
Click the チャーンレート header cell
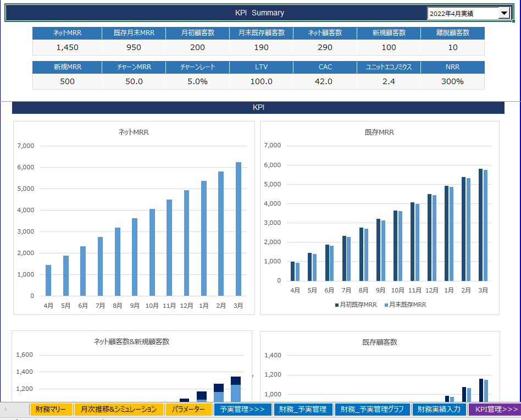[198, 67]
